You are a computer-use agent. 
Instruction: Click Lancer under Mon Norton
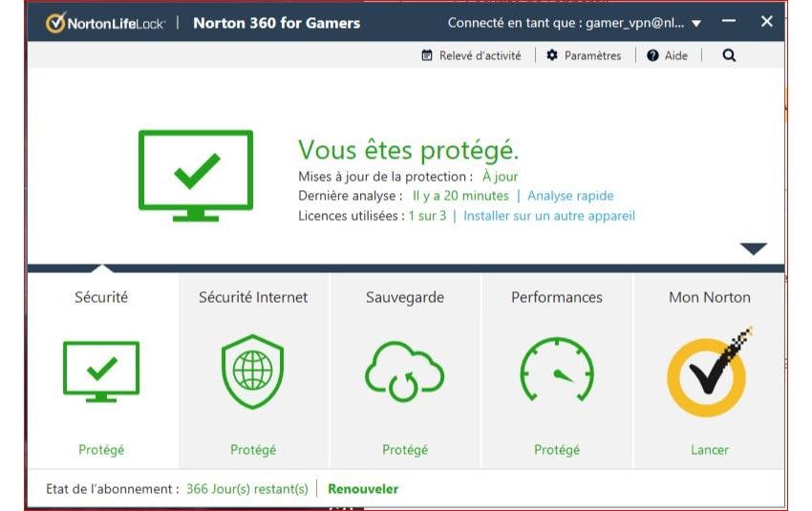710,450
